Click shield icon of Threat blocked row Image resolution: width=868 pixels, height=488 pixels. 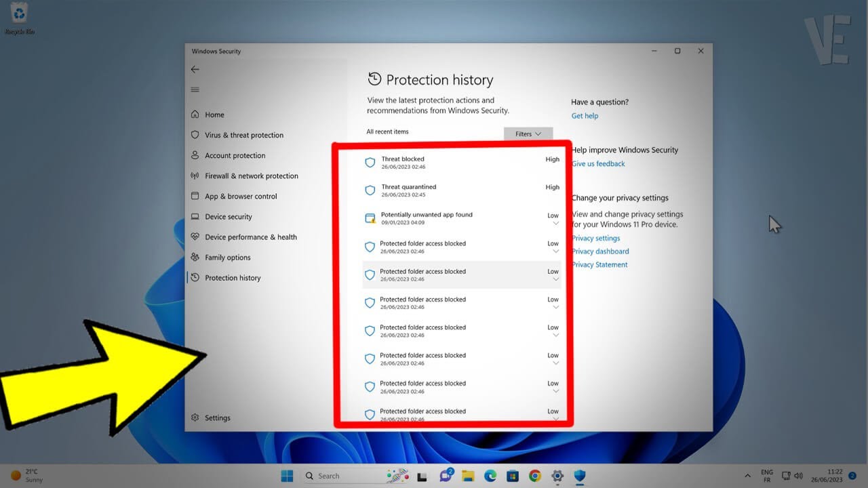click(370, 163)
